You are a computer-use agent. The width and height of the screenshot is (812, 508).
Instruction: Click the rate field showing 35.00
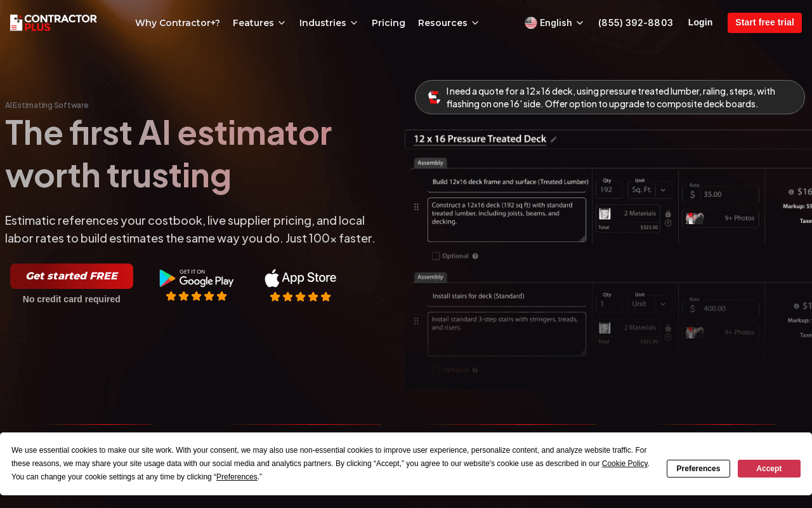point(720,194)
